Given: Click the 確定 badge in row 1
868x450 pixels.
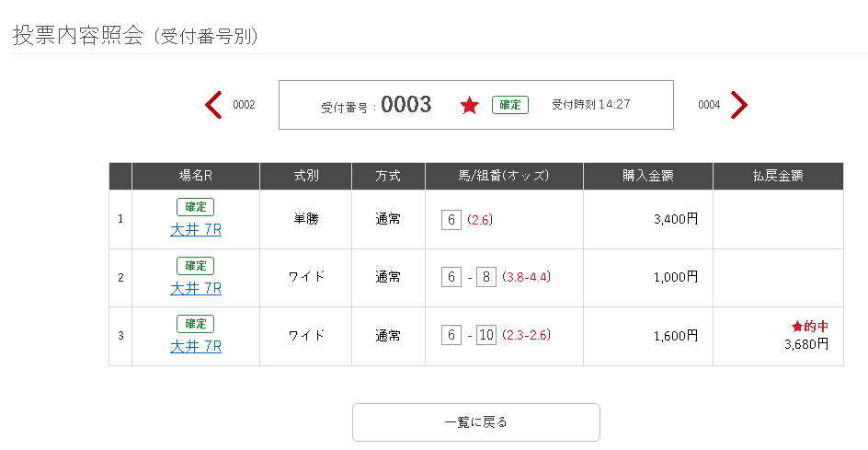Looking at the screenshot, I should [x=195, y=207].
